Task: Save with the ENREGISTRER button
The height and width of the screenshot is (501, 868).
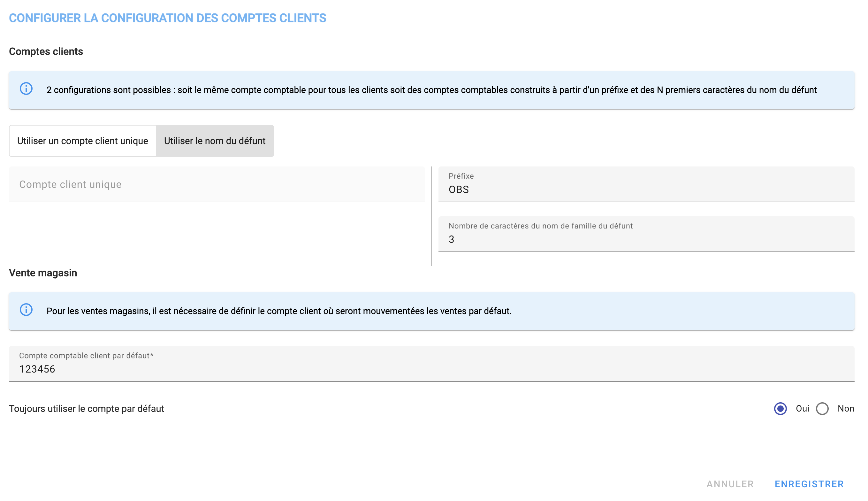Action: [809, 484]
